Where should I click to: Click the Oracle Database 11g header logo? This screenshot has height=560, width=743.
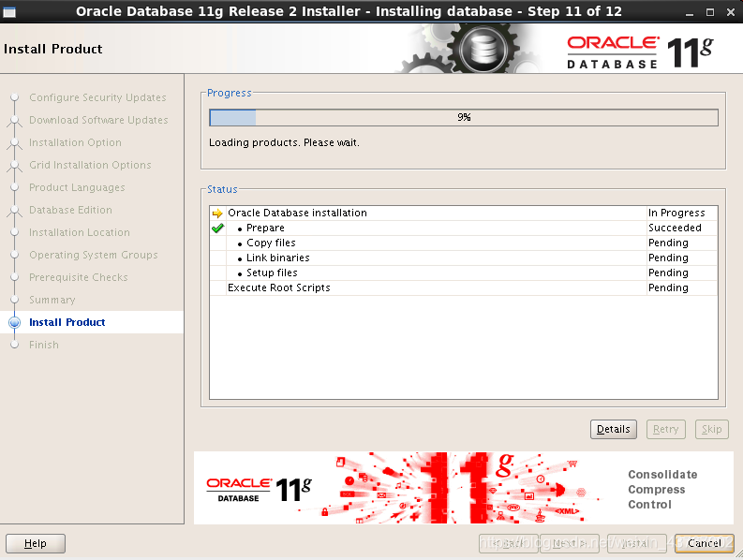(640, 52)
